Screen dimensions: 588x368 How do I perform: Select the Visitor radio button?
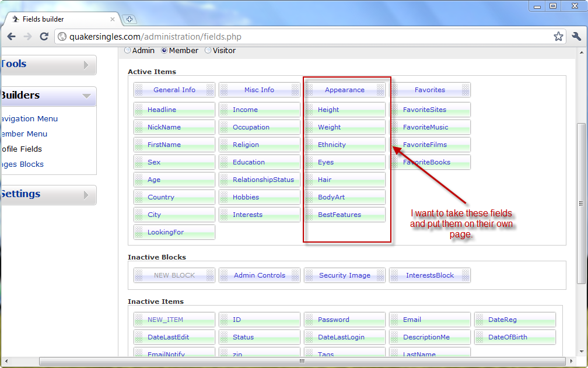pos(208,51)
